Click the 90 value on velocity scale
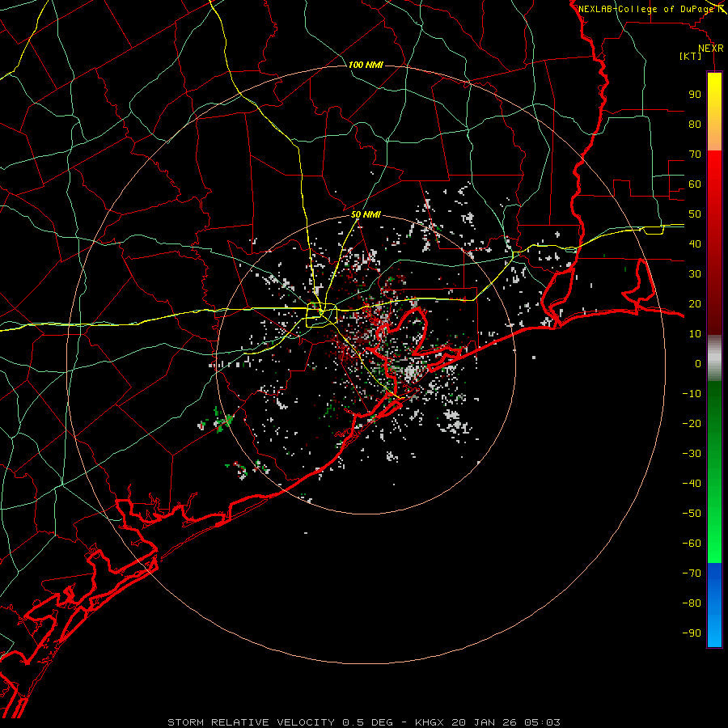The width and height of the screenshot is (728, 728). pyautogui.click(x=695, y=95)
